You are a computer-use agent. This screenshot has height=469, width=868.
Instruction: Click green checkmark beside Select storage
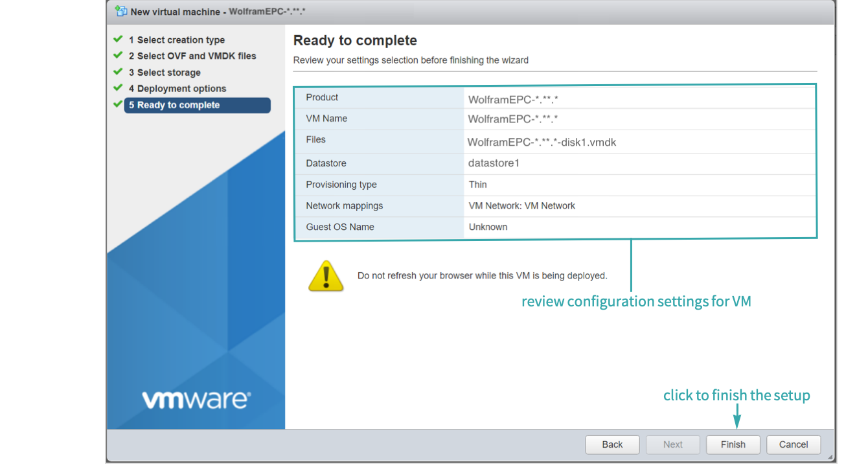(x=118, y=72)
